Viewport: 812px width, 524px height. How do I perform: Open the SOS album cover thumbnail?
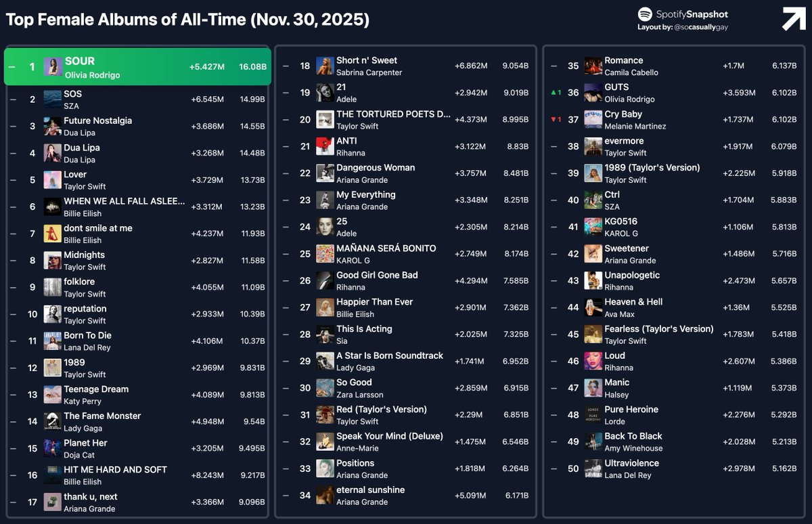point(53,100)
